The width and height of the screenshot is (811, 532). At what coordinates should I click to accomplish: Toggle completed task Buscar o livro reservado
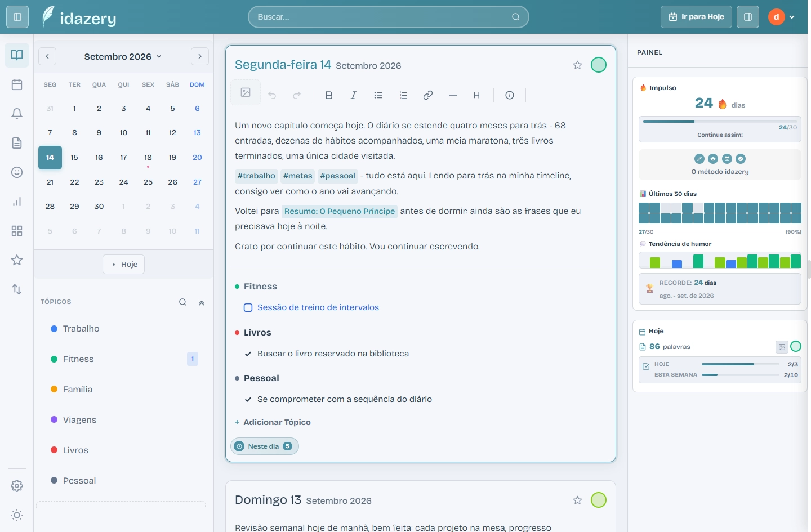[x=248, y=354]
